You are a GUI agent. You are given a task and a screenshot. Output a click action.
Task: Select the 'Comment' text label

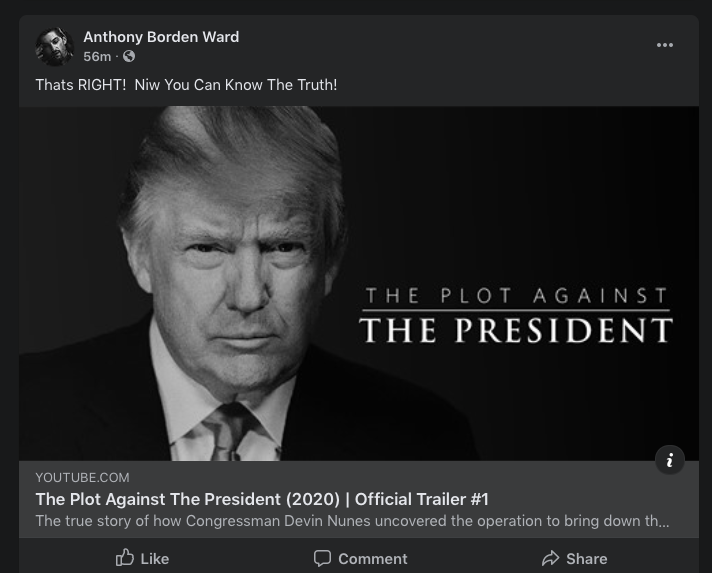(x=373, y=558)
